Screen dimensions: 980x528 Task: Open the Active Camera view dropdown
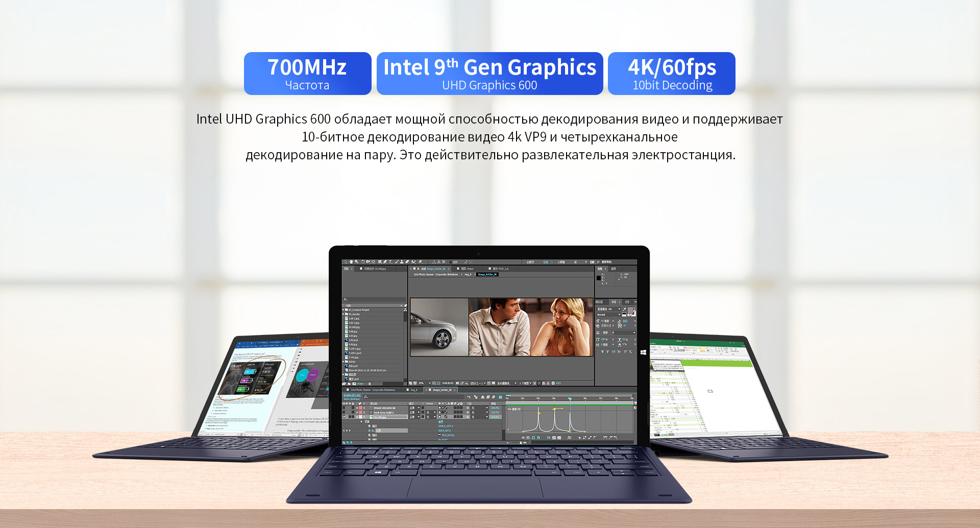[x=507, y=383]
